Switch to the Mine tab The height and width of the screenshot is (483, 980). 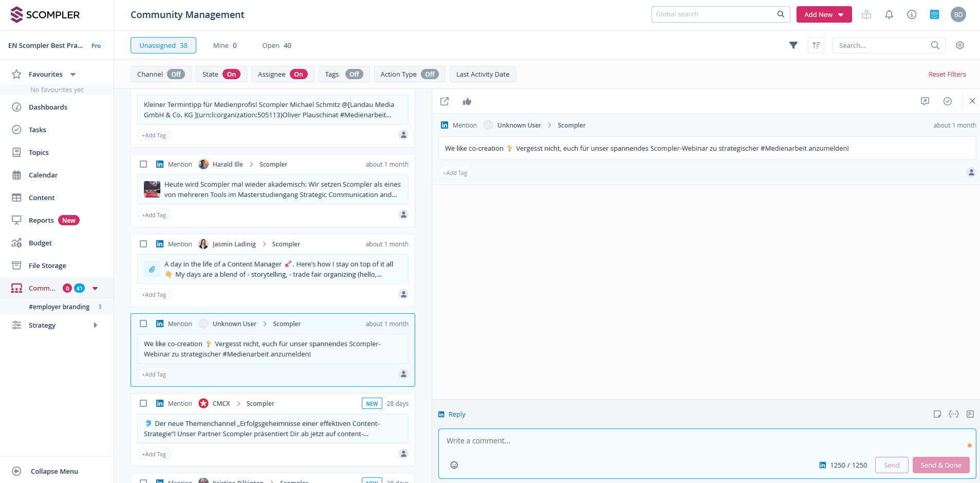click(224, 45)
